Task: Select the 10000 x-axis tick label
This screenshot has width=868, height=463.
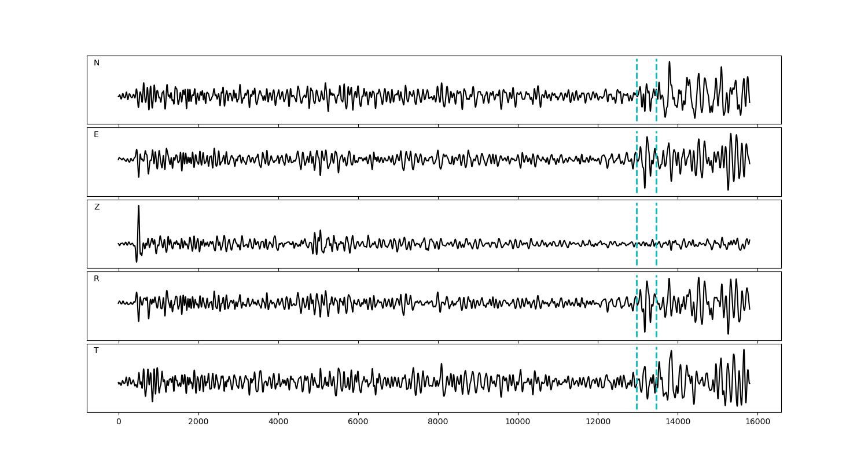Action: [518, 422]
